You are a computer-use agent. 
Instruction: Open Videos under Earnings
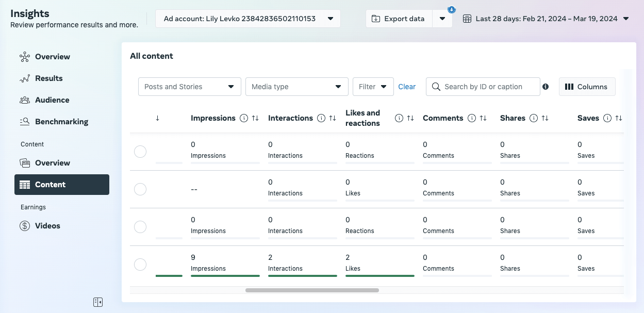[x=62, y=226]
